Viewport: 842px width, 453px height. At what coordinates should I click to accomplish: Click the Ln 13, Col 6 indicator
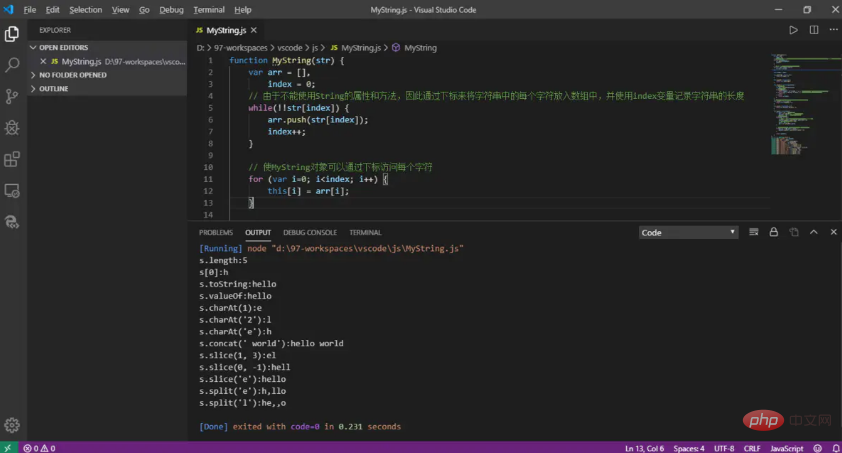[646, 447]
